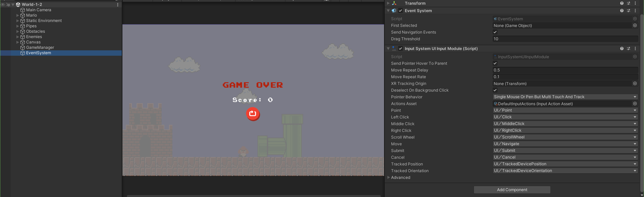The width and height of the screenshot is (644, 197).
Task: Select GameManager in the hierarchy
Action: (40, 47)
